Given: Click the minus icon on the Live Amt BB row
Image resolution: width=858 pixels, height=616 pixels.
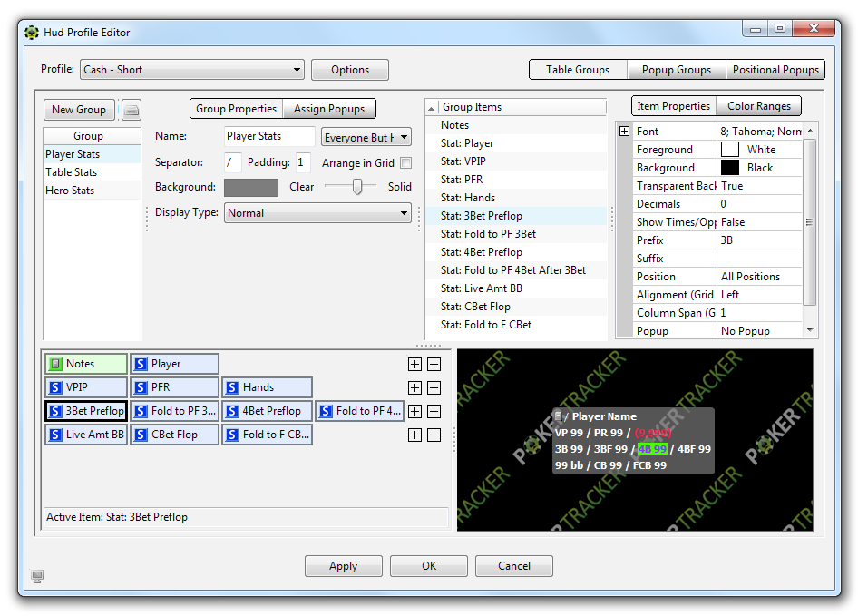Looking at the screenshot, I should (434, 435).
